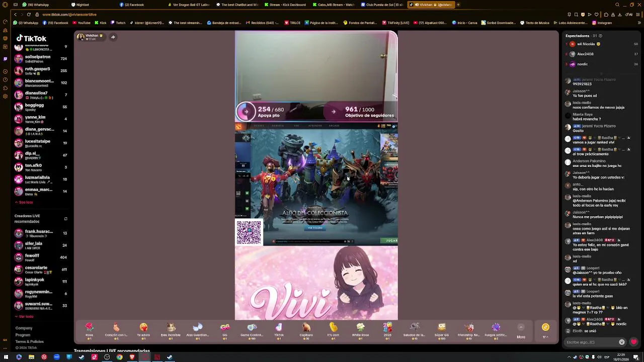644x362 pixels.
Task: Open soliselpatron's live channel
Action: [41, 59]
